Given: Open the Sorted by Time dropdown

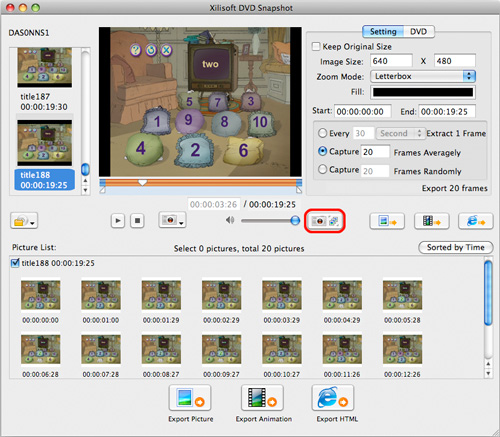Looking at the screenshot, I should click(456, 247).
